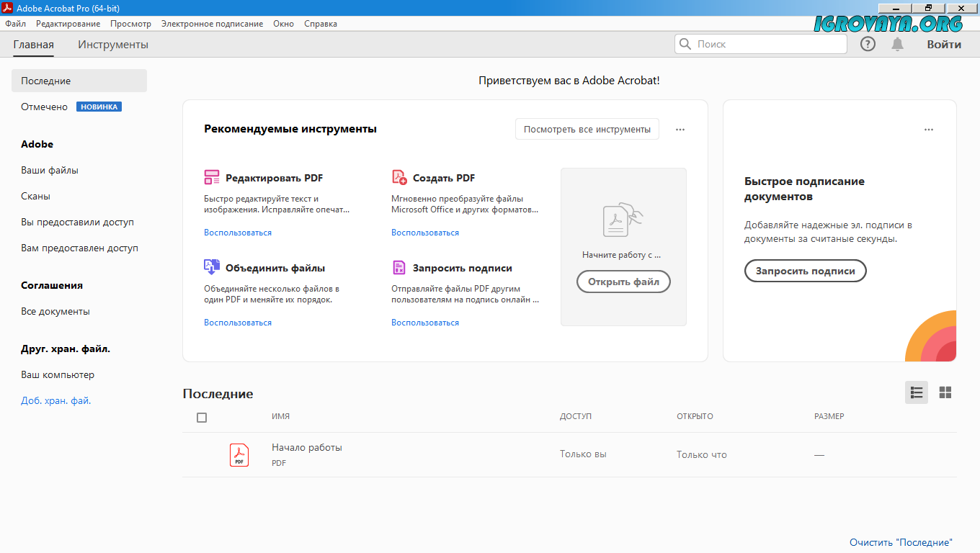Image resolution: width=980 pixels, height=553 pixels.
Task: Open the Файл menu
Action: (15, 24)
